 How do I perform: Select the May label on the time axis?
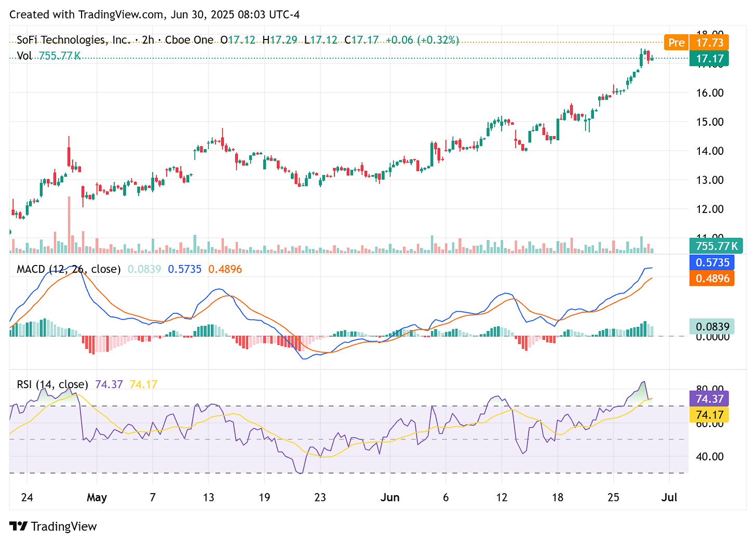(97, 497)
